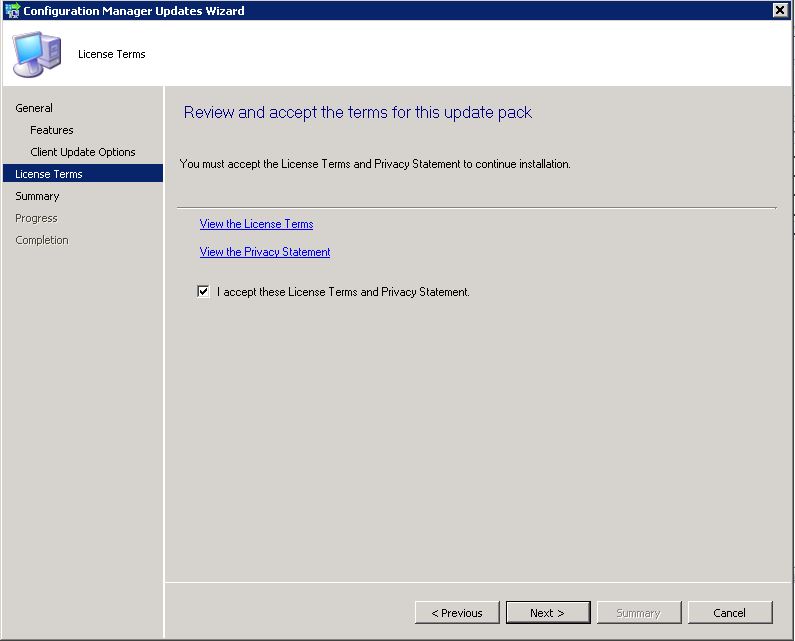Continue with the Next button
The height and width of the screenshot is (641, 795).
pos(548,613)
